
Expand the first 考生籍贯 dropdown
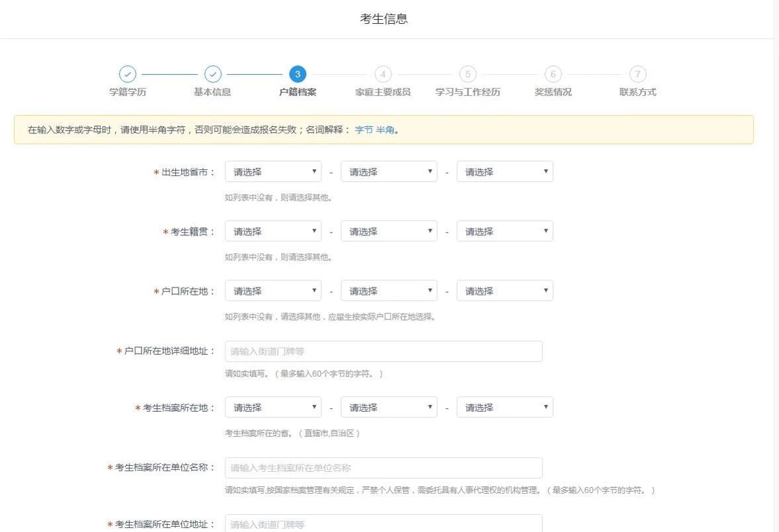tap(273, 231)
